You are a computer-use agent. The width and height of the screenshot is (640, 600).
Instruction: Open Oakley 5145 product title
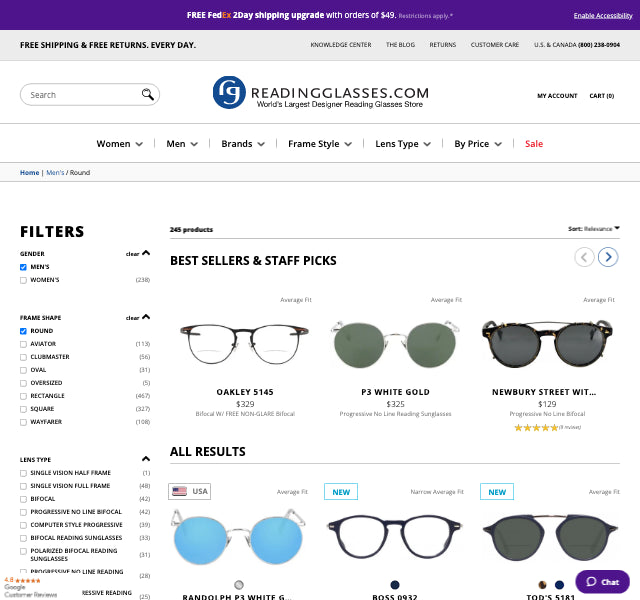(245, 392)
